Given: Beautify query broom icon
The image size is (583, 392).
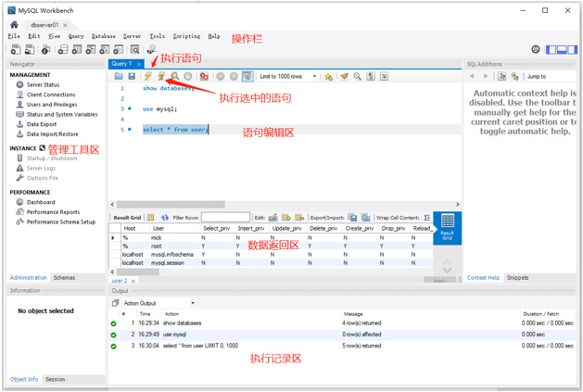Looking at the screenshot, I should click(x=345, y=76).
